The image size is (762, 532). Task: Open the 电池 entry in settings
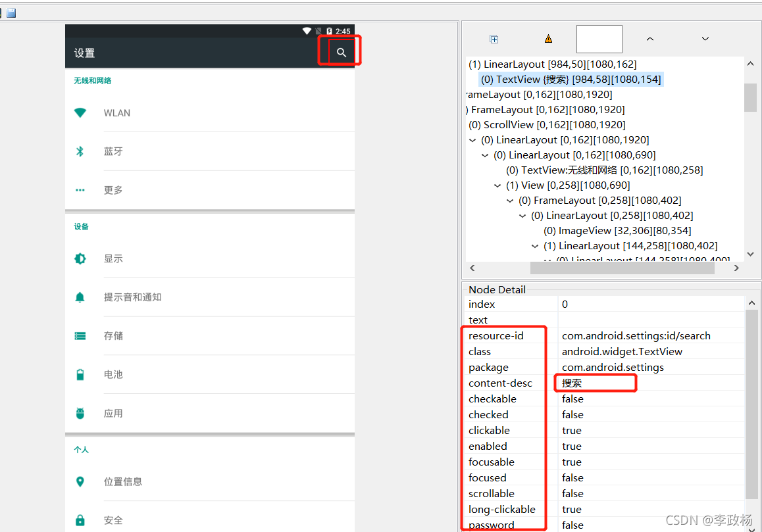point(210,375)
